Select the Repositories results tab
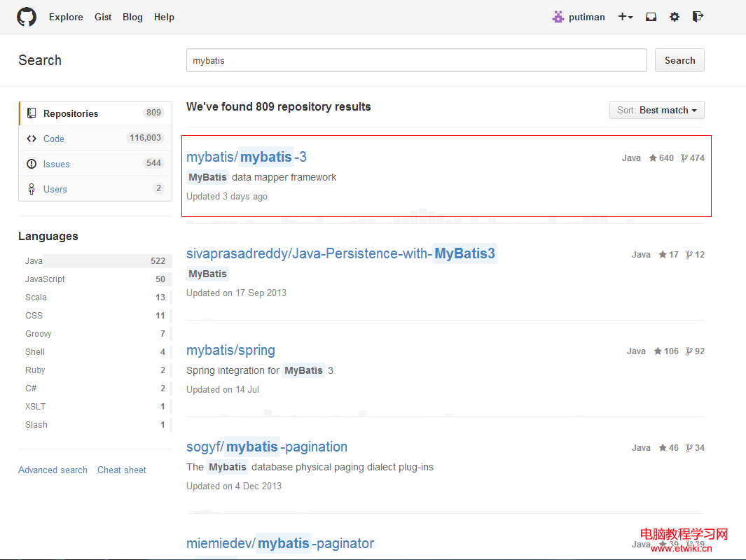 pyautogui.click(x=95, y=113)
